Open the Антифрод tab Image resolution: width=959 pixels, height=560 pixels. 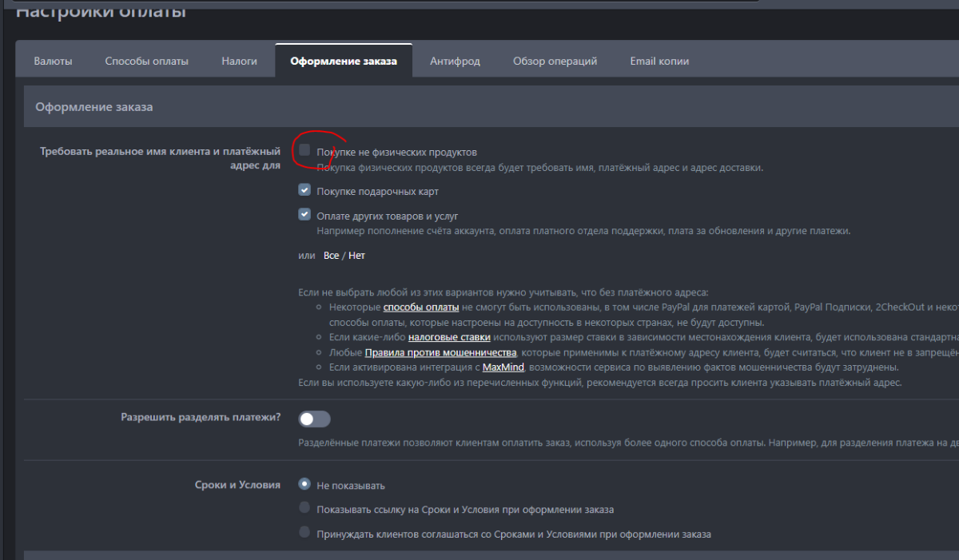[455, 62]
